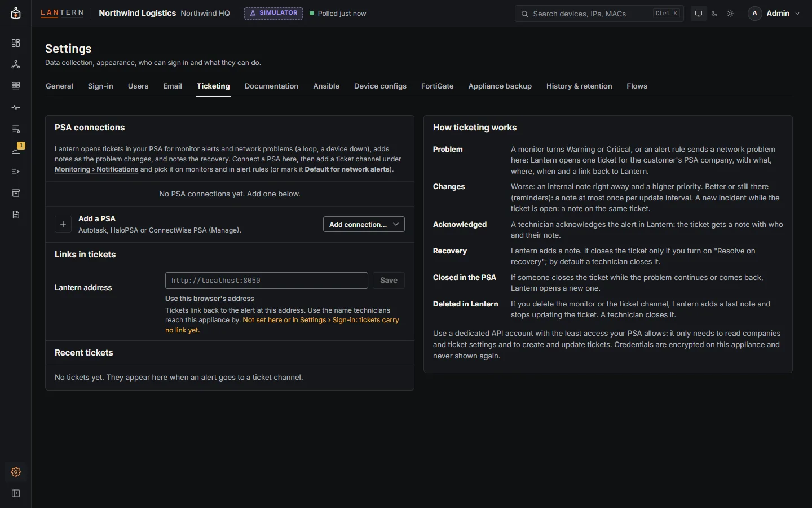Go to the Email tab
The image size is (812, 508).
(x=173, y=86)
